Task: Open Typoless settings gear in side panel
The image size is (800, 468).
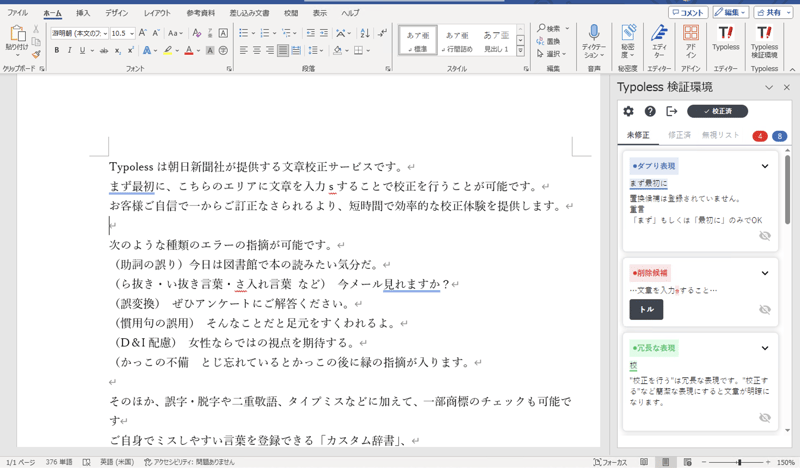Action: tap(628, 111)
